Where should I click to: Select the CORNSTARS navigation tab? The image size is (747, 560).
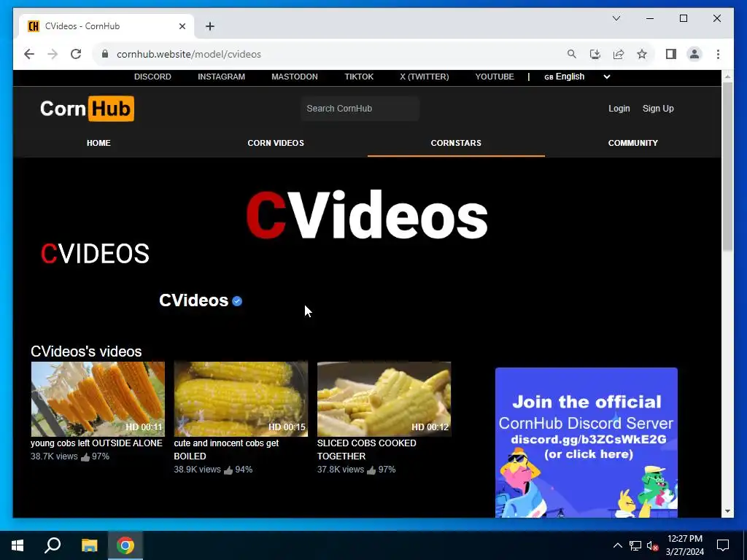[456, 143]
